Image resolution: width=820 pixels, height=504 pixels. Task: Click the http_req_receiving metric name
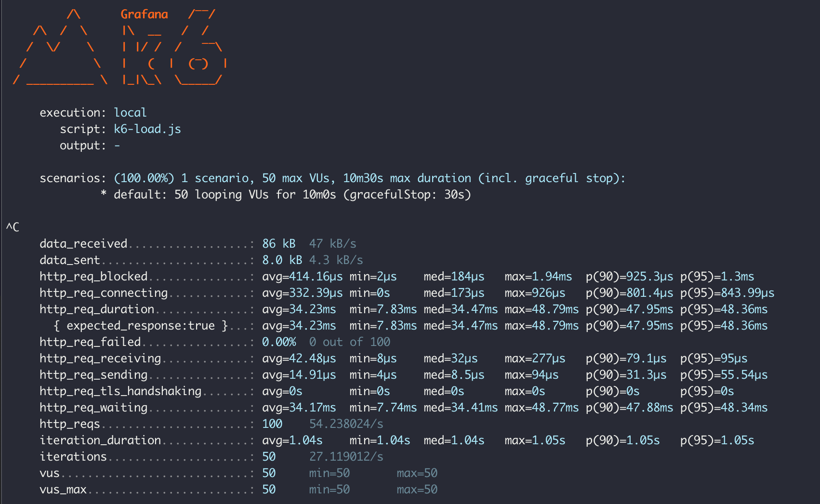coord(100,358)
